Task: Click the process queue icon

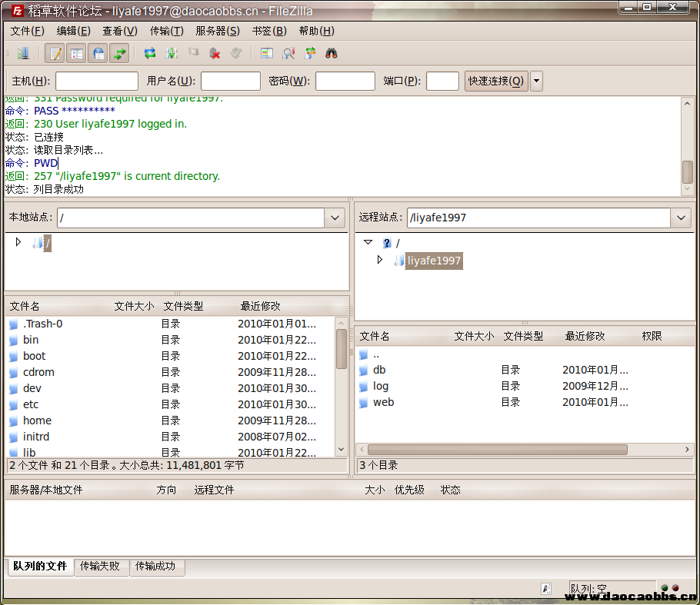Action: point(172,53)
